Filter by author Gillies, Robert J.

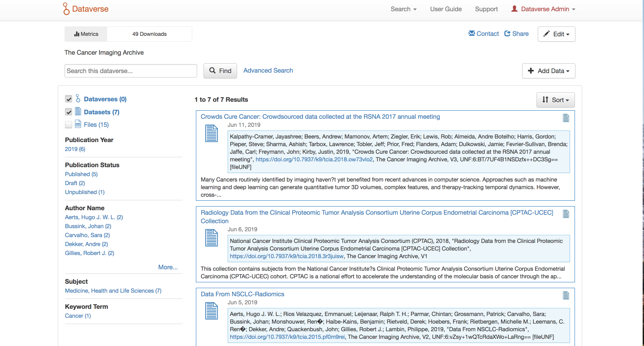[x=90, y=253]
